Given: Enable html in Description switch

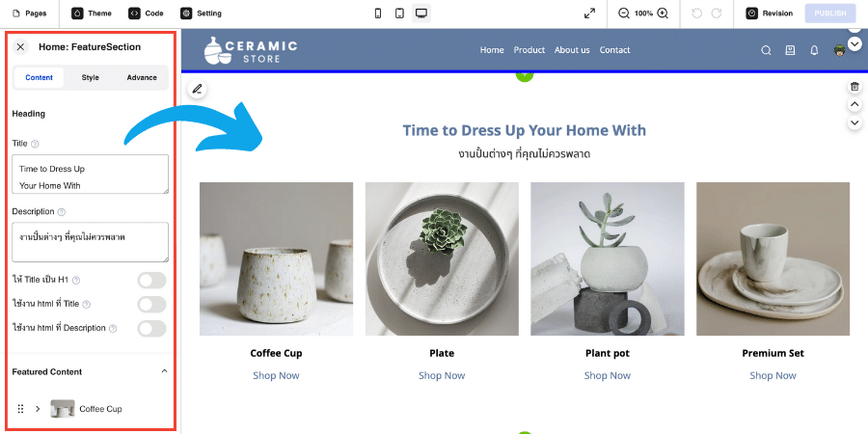Looking at the screenshot, I should [x=151, y=328].
